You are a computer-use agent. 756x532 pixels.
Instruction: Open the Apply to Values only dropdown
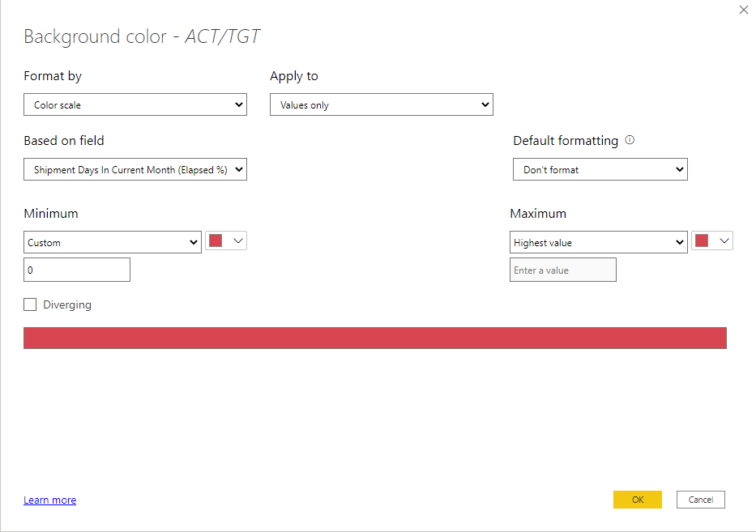(382, 104)
